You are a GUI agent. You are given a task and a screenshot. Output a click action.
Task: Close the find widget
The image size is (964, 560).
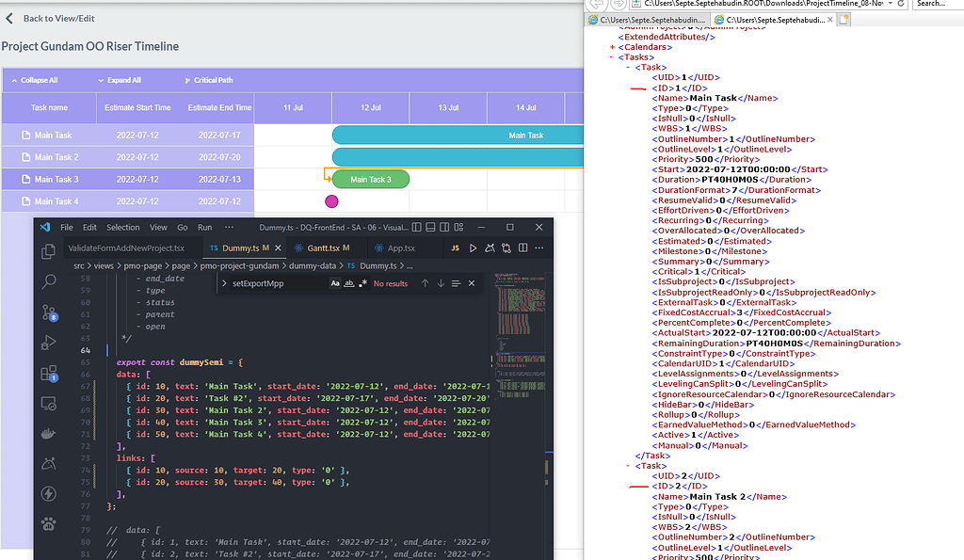[x=472, y=283]
